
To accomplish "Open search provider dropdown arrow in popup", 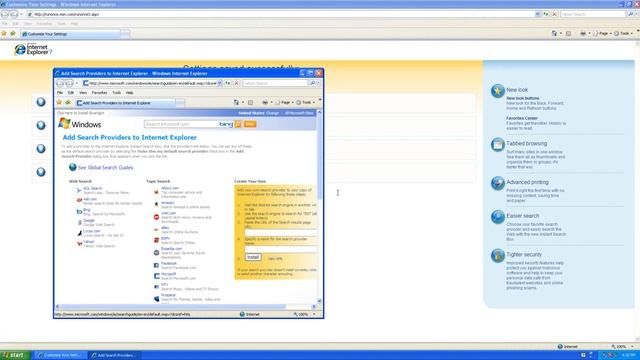I will point(318,83).
